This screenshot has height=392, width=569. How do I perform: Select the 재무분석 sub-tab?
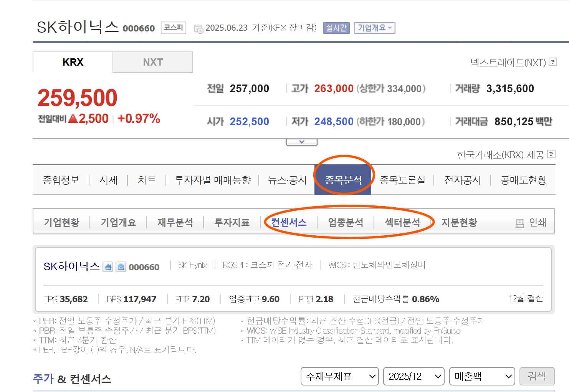[x=175, y=222]
